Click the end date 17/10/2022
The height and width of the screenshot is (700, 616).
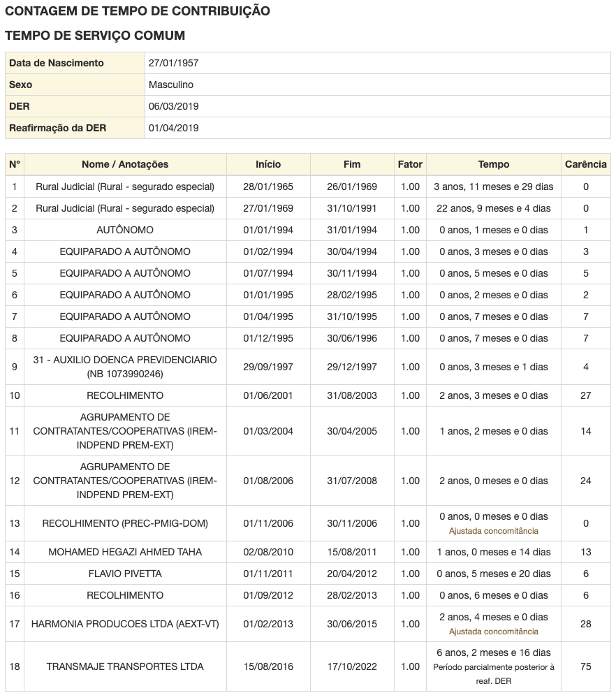[352, 666]
